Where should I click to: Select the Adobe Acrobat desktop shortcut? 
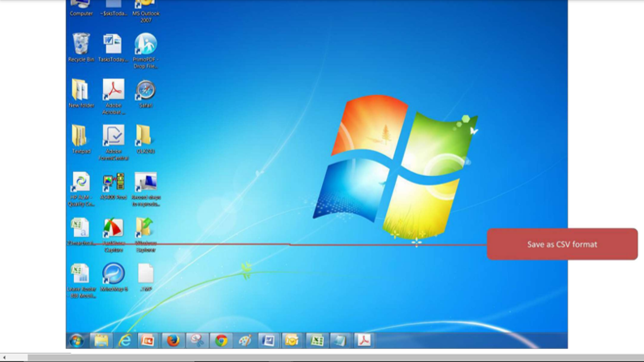[114, 97]
